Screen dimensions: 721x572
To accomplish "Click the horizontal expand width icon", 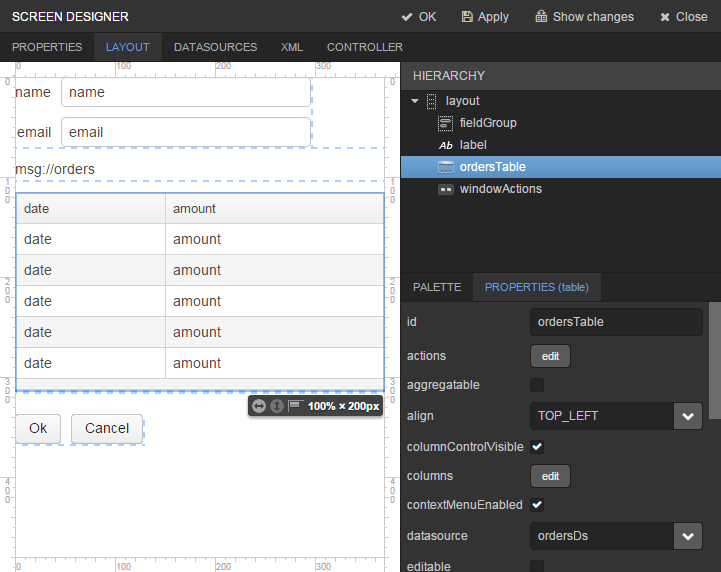I will coord(259,406).
